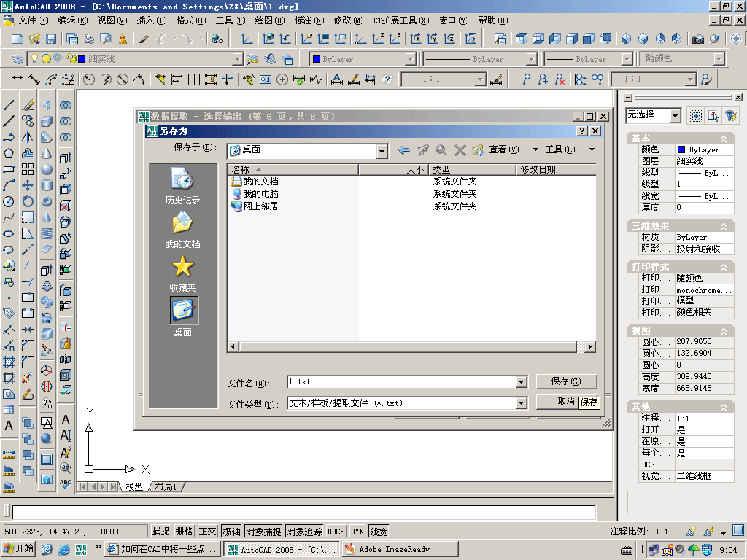This screenshot has height=560, width=747.
Task: Select the Multiline Text A tool
Action: click(9, 426)
